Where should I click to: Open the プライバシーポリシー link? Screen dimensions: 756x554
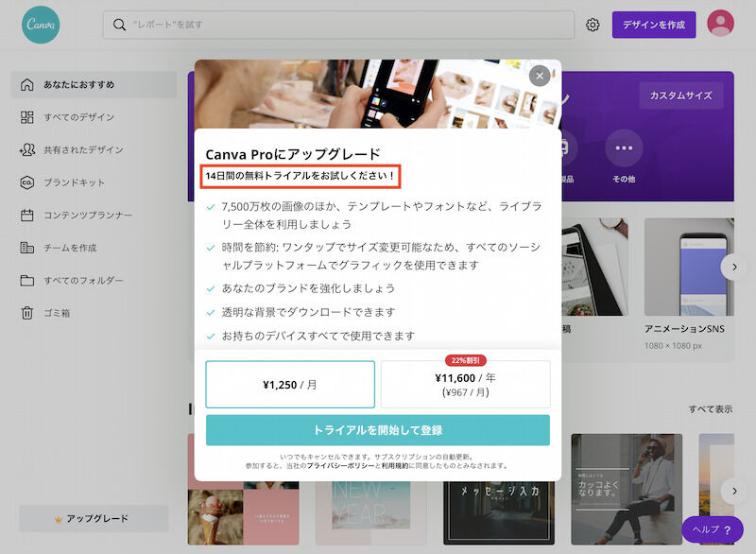point(340,466)
